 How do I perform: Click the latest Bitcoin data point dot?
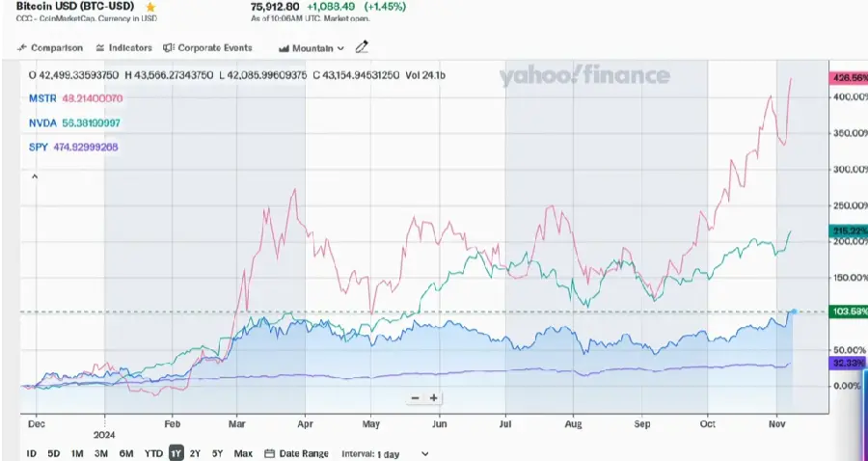click(794, 312)
